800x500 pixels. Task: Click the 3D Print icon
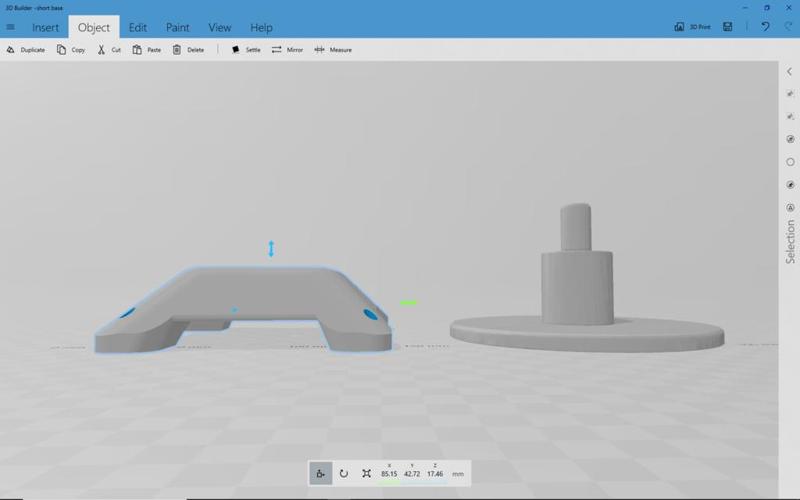coord(679,27)
